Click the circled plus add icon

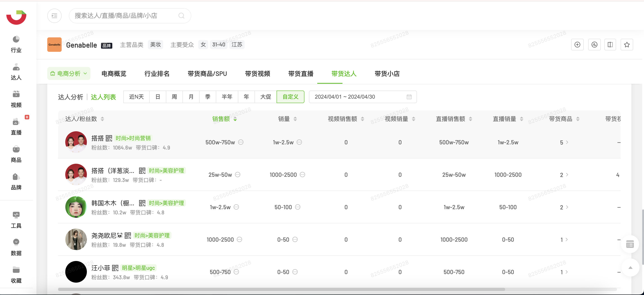tap(577, 45)
